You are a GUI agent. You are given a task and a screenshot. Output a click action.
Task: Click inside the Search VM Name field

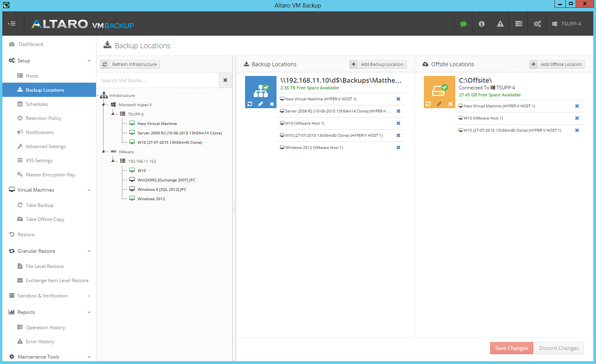[157, 80]
